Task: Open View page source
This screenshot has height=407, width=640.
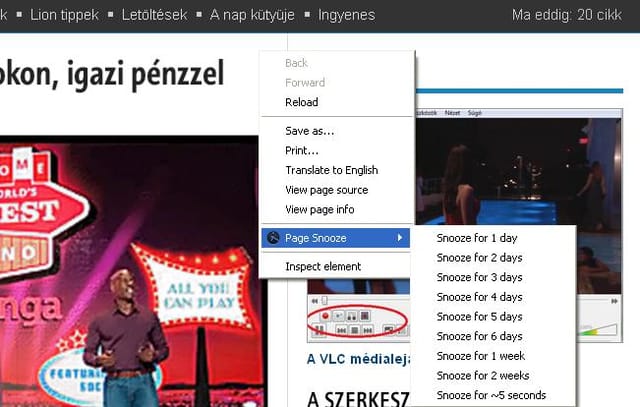Action: [327, 190]
